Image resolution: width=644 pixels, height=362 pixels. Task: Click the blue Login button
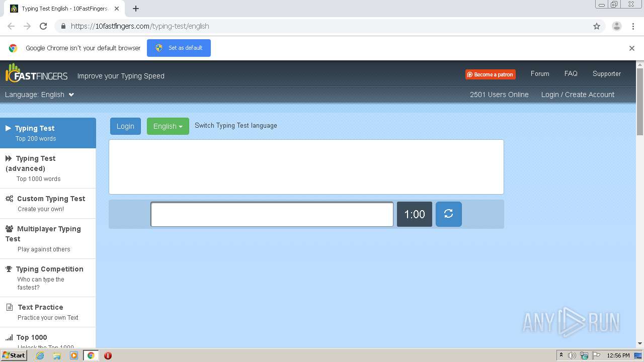pos(125,126)
